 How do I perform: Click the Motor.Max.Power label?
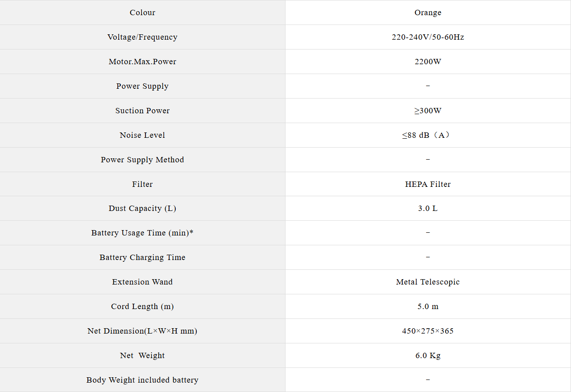point(142,62)
